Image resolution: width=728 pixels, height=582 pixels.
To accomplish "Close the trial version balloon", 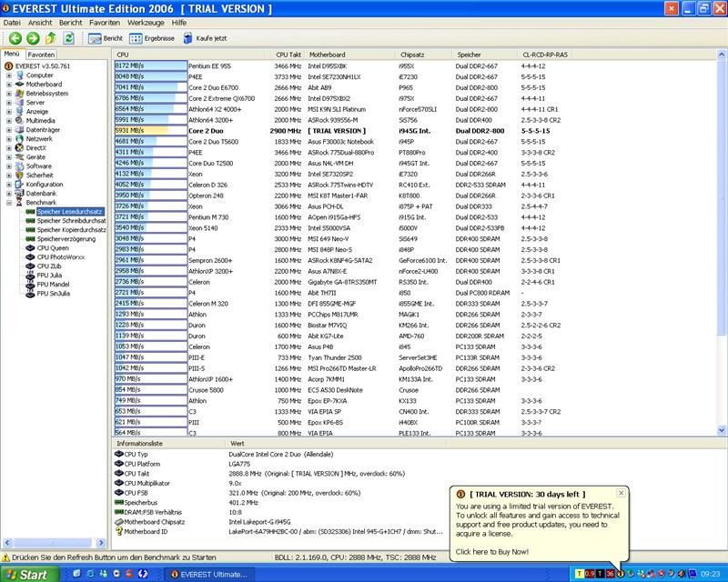I will (x=622, y=493).
